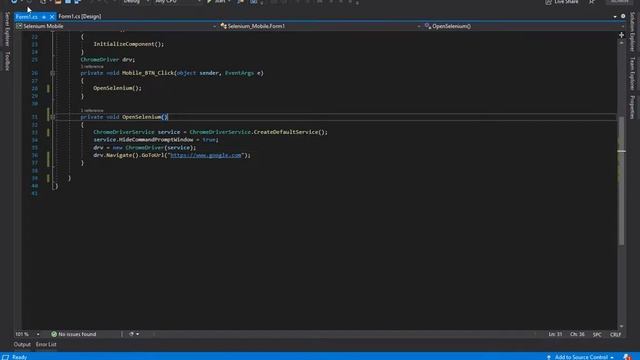Open the code cleanup brush dropdown

pos(134,334)
